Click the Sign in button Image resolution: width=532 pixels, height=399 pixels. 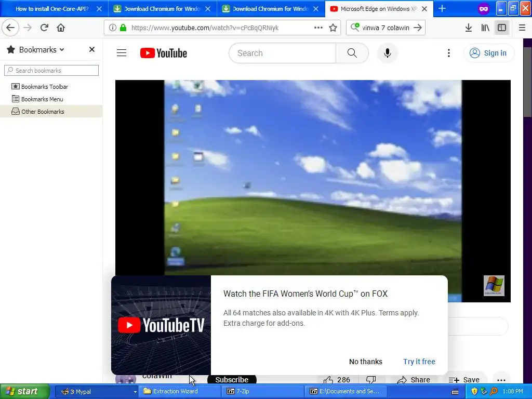tap(488, 53)
